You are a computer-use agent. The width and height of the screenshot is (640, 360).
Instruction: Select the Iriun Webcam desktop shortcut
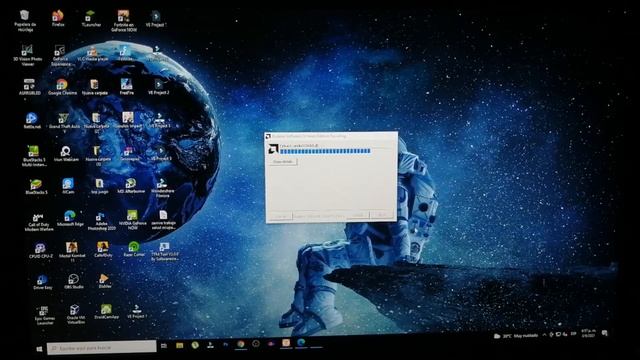click(x=66, y=154)
